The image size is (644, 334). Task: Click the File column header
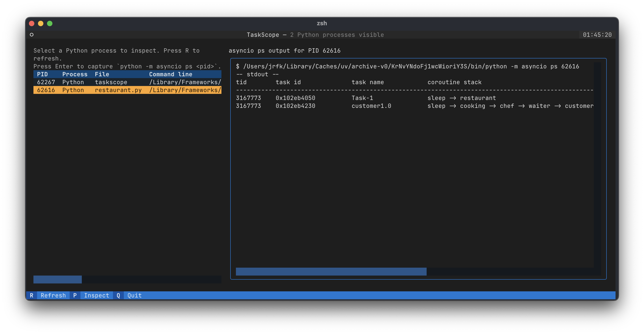102,74
